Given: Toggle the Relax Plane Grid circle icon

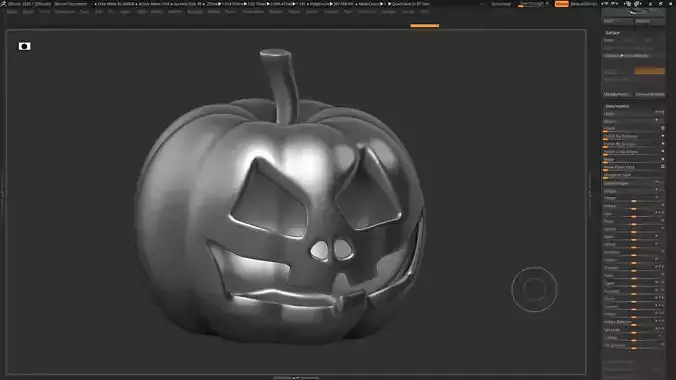Looking at the screenshot, I should [663, 166].
